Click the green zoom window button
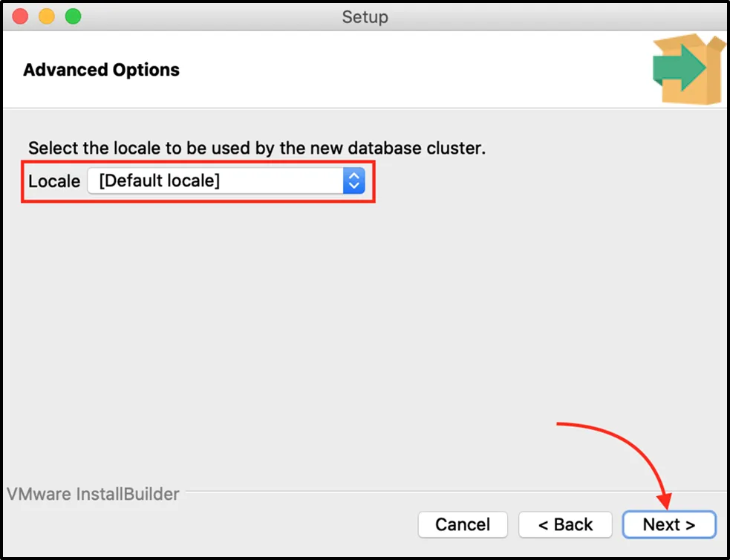The height and width of the screenshot is (560, 730). point(73,16)
